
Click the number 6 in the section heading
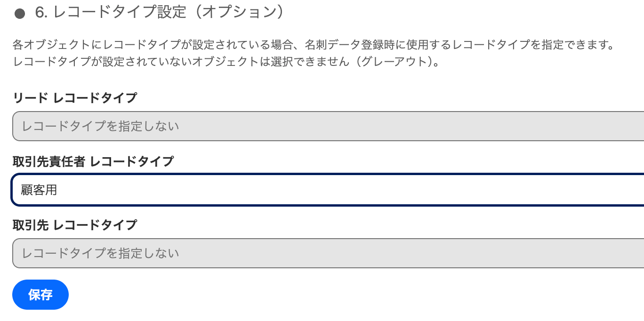tap(40, 13)
